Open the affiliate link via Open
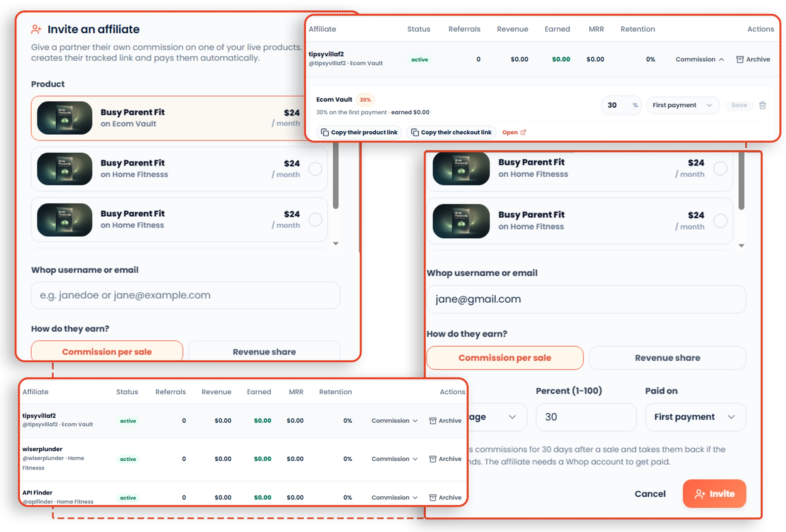Viewport: 786px width, 532px height. [514, 132]
